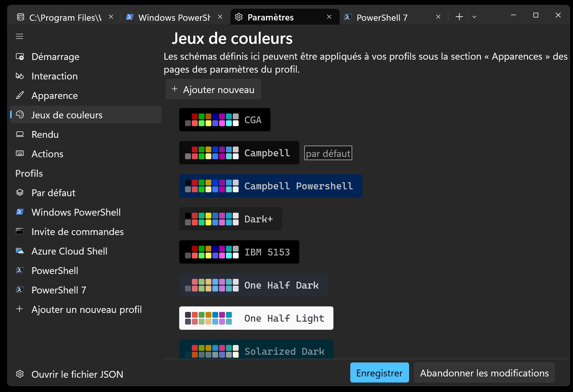Expand the new tab profile dropdown
573x392 pixels.
474,17
